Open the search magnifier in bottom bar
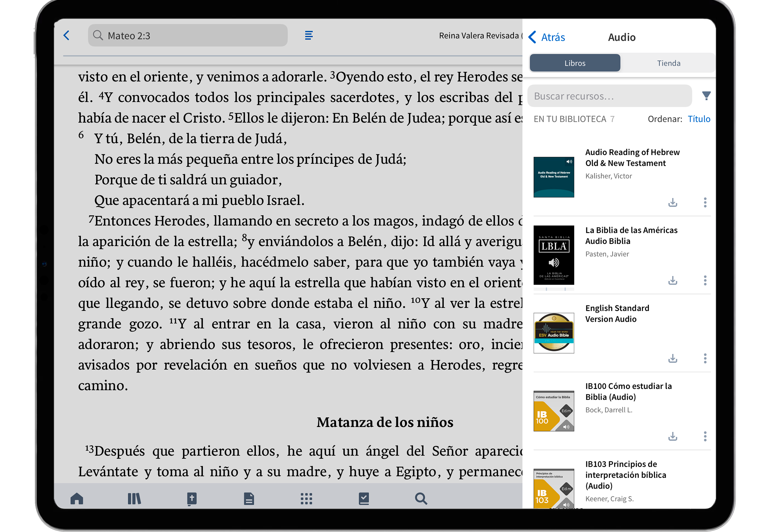Viewport: 766px width, 532px height. 421,499
